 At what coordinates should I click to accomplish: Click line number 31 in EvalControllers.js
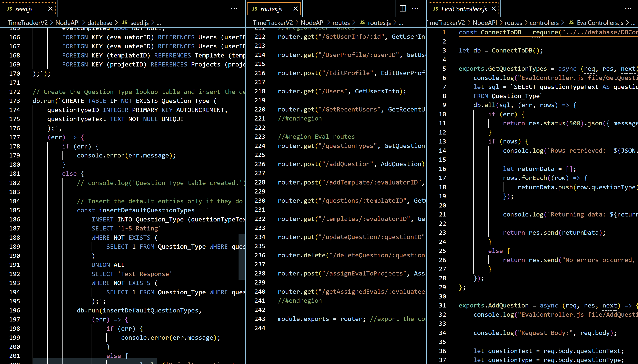[x=443, y=306]
